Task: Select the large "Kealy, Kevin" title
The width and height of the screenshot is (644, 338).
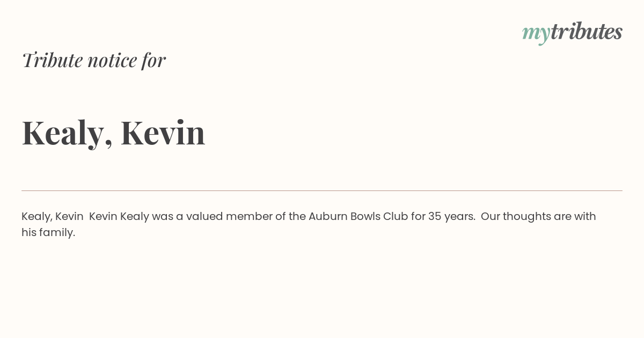Action: pyautogui.click(x=113, y=133)
